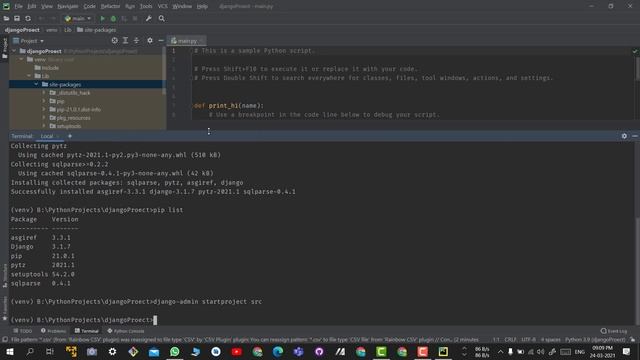Open the Problems tool window
Viewport: 640px width, 360px height.
(53, 331)
